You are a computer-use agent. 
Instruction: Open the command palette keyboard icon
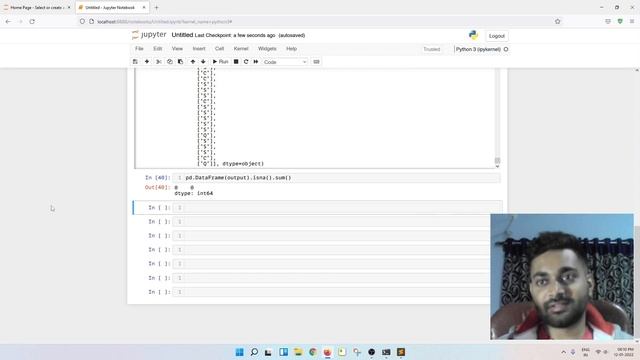[x=316, y=62]
